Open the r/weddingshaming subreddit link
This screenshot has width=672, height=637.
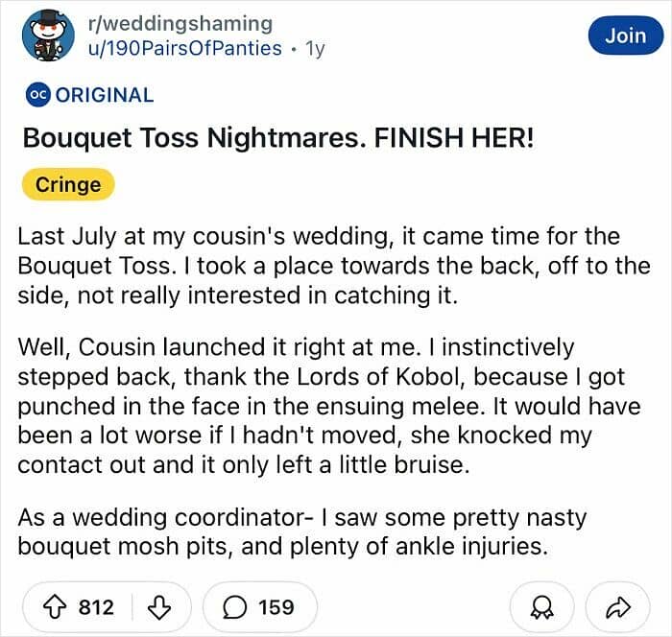[179, 23]
